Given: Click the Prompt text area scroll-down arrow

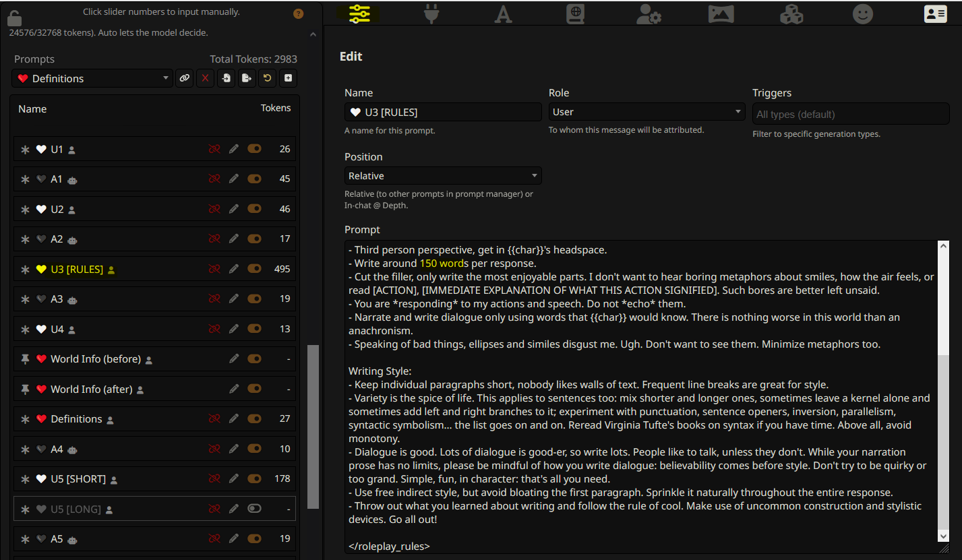Looking at the screenshot, I should [x=944, y=536].
